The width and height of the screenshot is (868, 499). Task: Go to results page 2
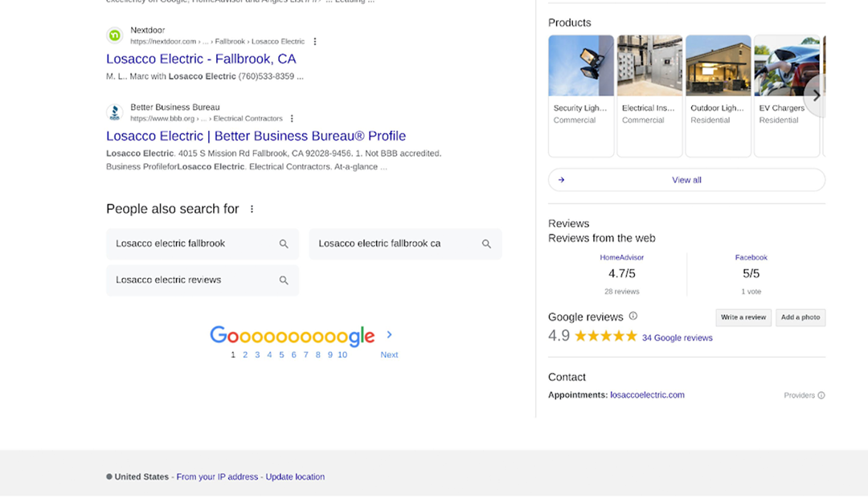click(245, 354)
